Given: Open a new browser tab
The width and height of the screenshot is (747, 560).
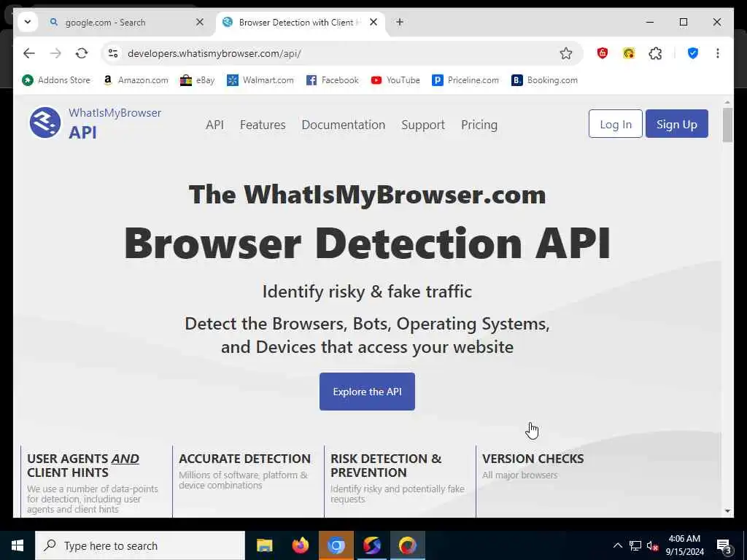Looking at the screenshot, I should pos(400,22).
